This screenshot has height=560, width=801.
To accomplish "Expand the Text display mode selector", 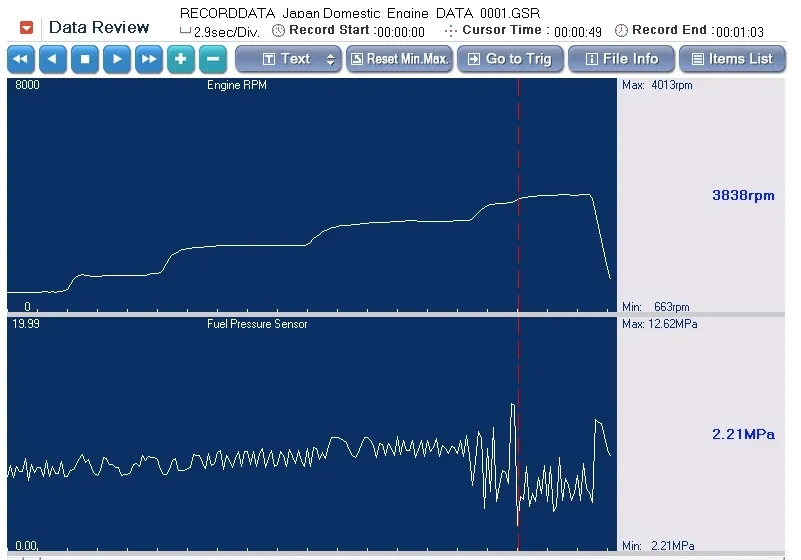I will pos(288,59).
